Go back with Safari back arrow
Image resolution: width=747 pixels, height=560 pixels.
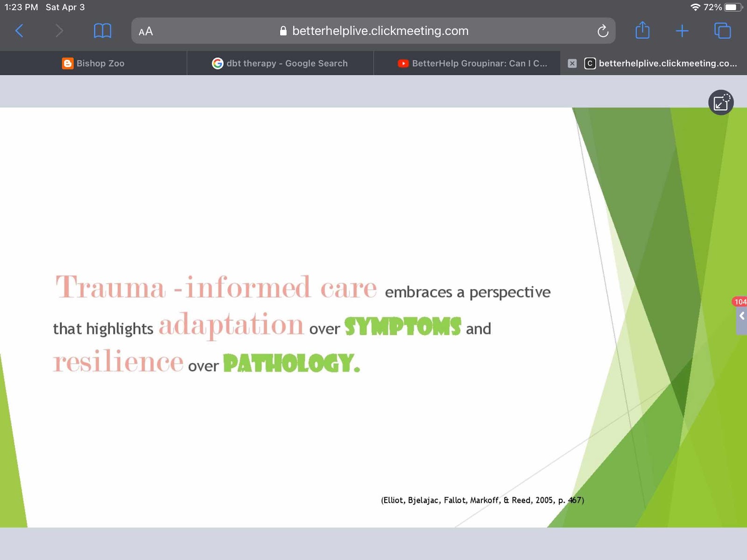point(19,31)
